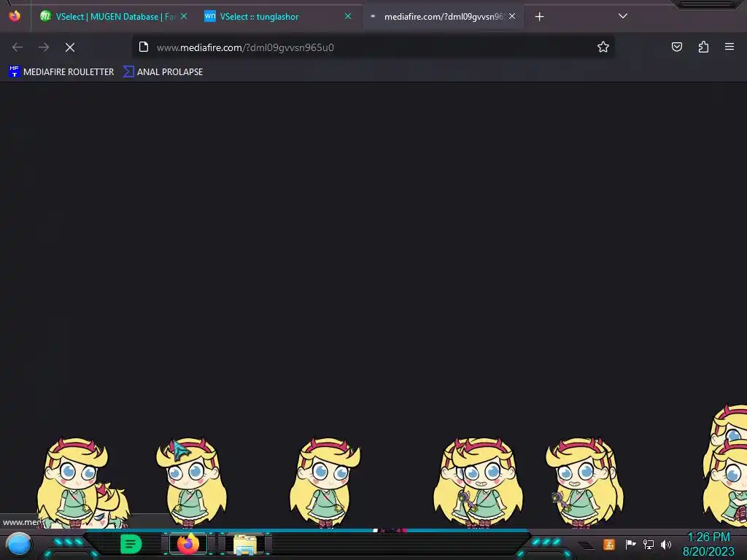
Task: Bookmark this page with star icon
Action: point(603,47)
